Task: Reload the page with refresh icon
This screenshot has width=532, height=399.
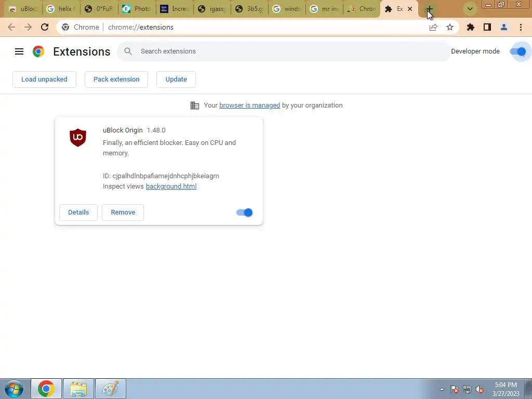Action: point(45,27)
